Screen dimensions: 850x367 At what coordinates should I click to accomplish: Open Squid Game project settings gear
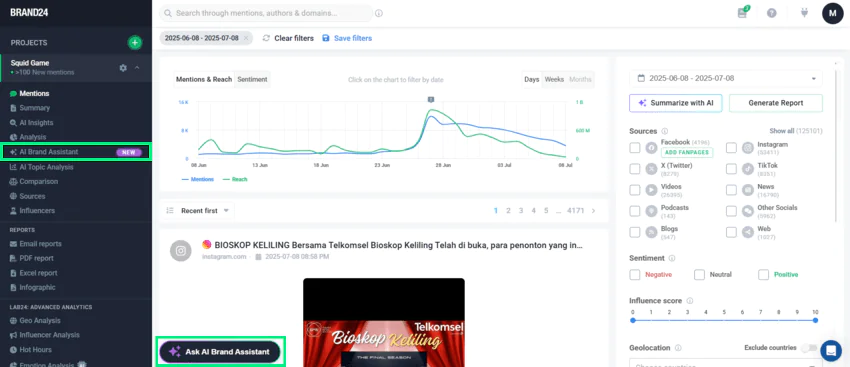tap(123, 68)
